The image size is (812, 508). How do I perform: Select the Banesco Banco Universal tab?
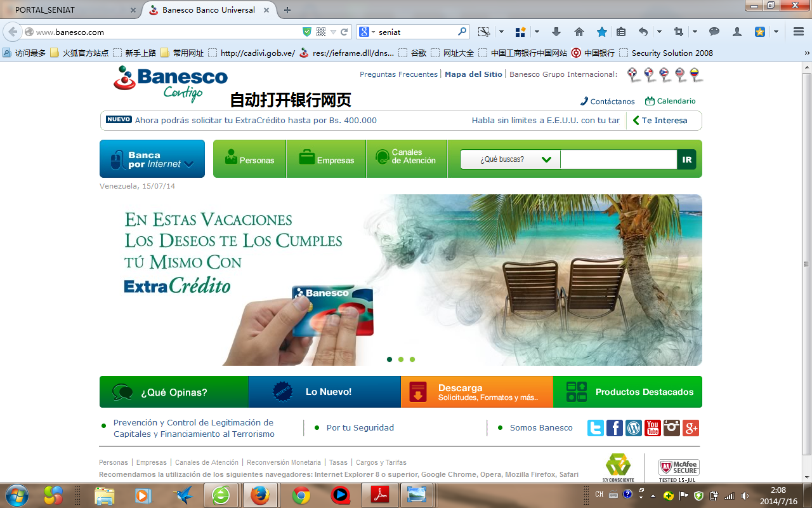click(x=208, y=10)
